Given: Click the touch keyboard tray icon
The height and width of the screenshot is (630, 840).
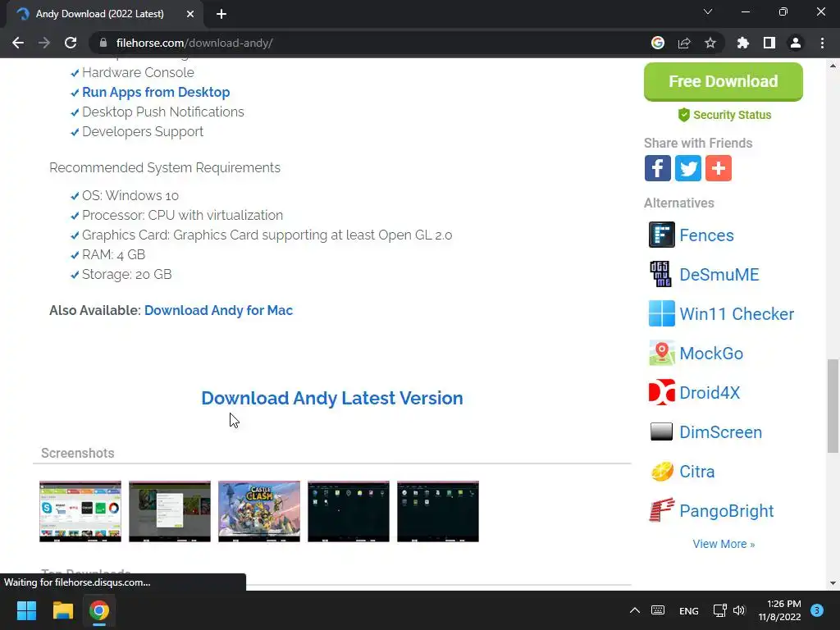Looking at the screenshot, I should tap(658, 610).
